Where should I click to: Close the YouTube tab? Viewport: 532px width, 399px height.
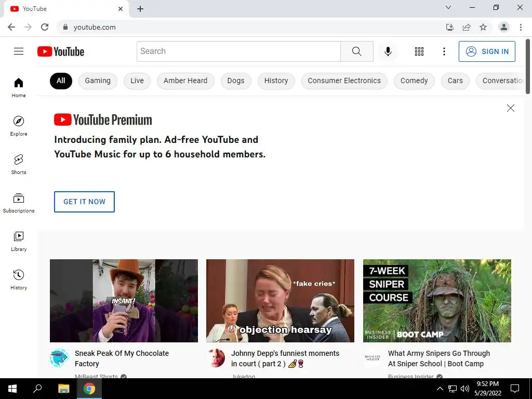click(121, 9)
